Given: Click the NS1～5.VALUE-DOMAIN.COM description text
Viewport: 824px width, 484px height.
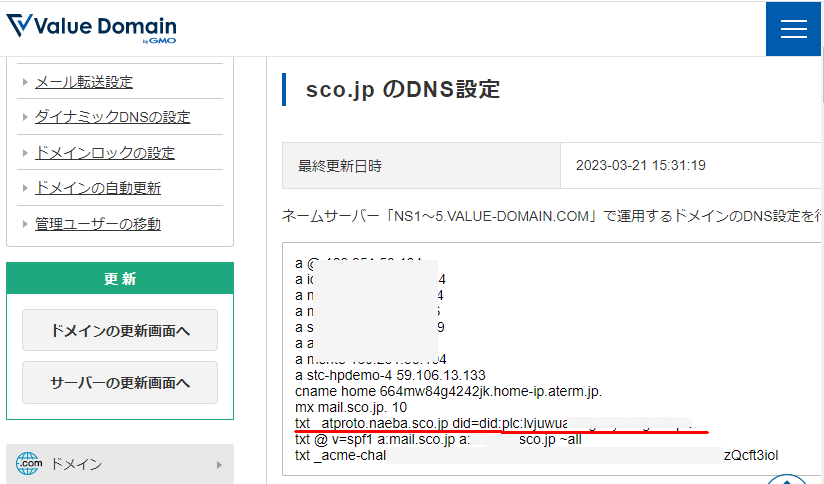Looking at the screenshot, I should tap(552, 216).
